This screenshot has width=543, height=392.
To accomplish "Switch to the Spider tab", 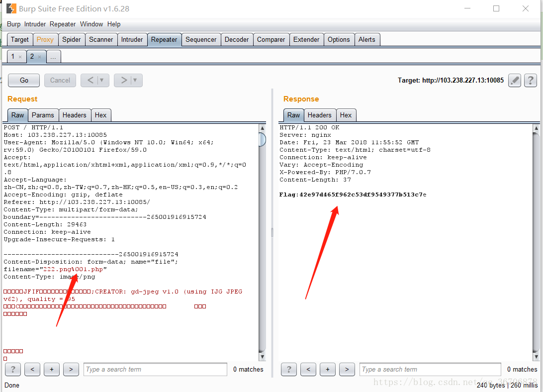I will (x=71, y=39).
